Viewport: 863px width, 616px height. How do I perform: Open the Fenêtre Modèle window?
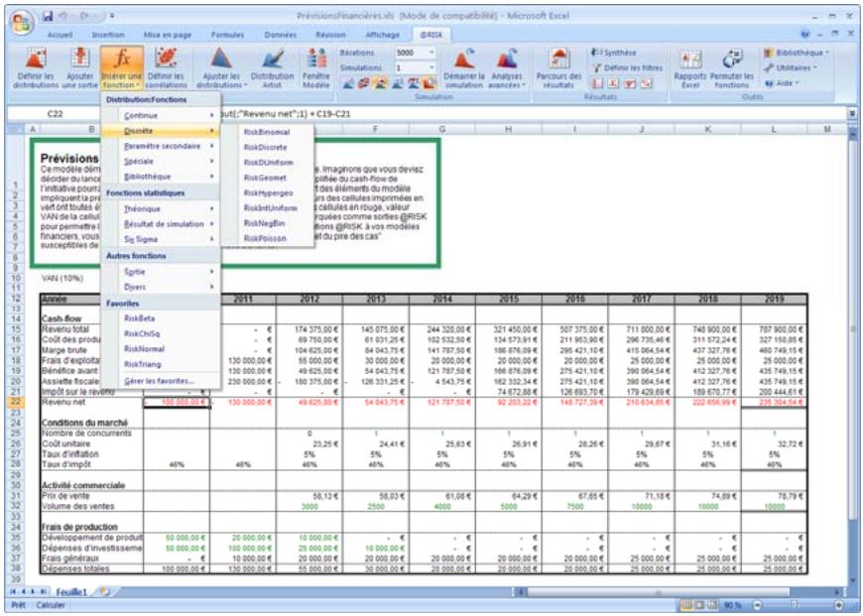[315, 67]
